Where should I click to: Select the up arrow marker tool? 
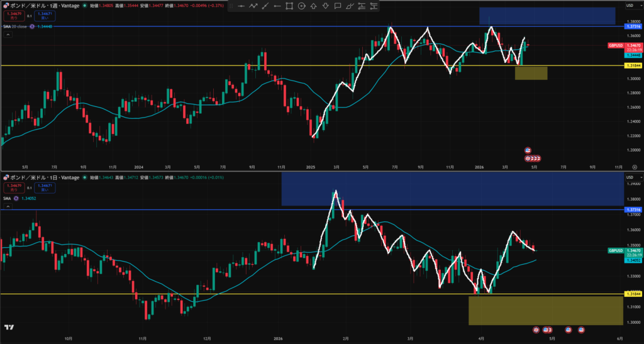pyautogui.click(x=314, y=6)
